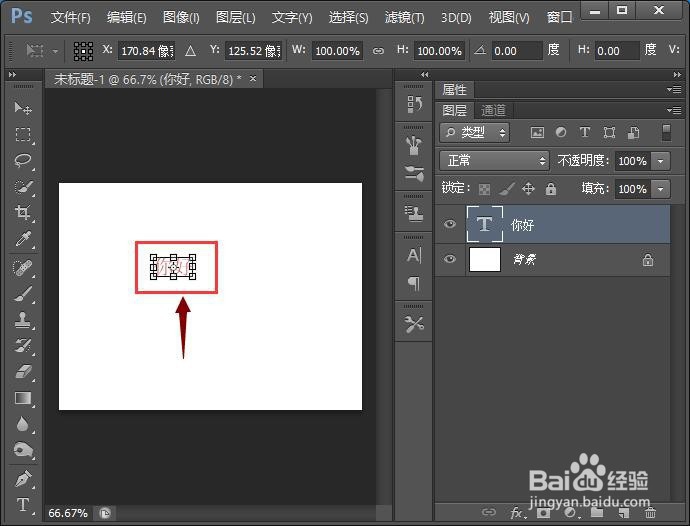Toggle shape layer filter

pos(609,132)
